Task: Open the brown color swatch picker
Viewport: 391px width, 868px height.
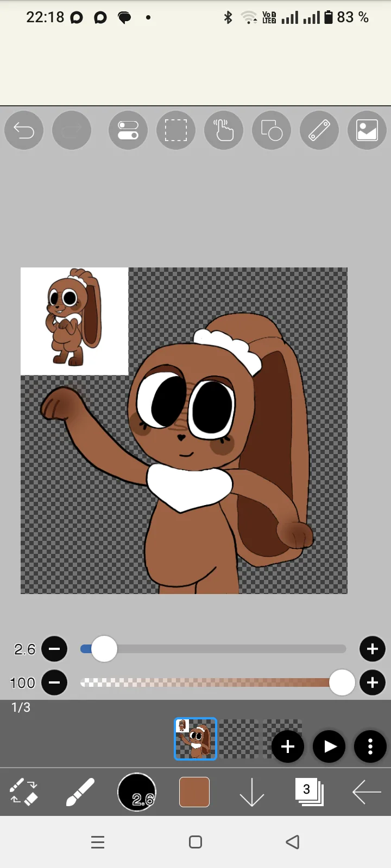Action: pyautogui.click(x=194, y=792)
